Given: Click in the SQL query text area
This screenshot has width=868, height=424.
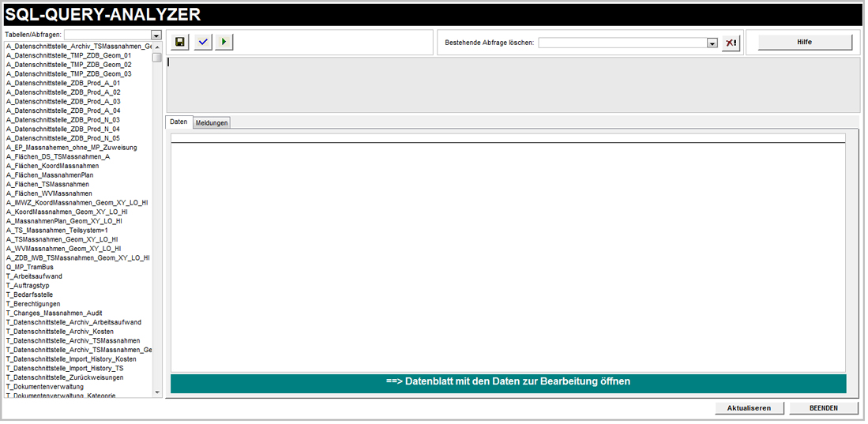Looking at the screenshot, I should tap(512, 84).
